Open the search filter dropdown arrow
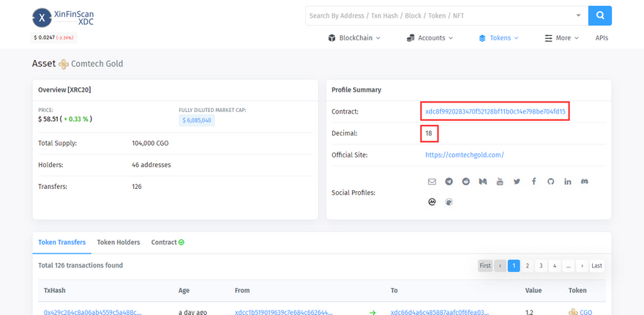 coord(578,15)
